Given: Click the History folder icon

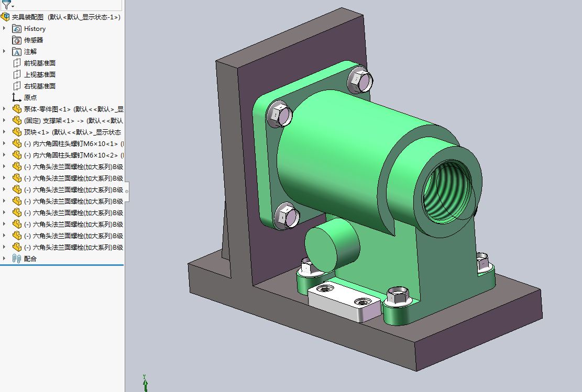Looking at the screenshot, I should 17,29.
